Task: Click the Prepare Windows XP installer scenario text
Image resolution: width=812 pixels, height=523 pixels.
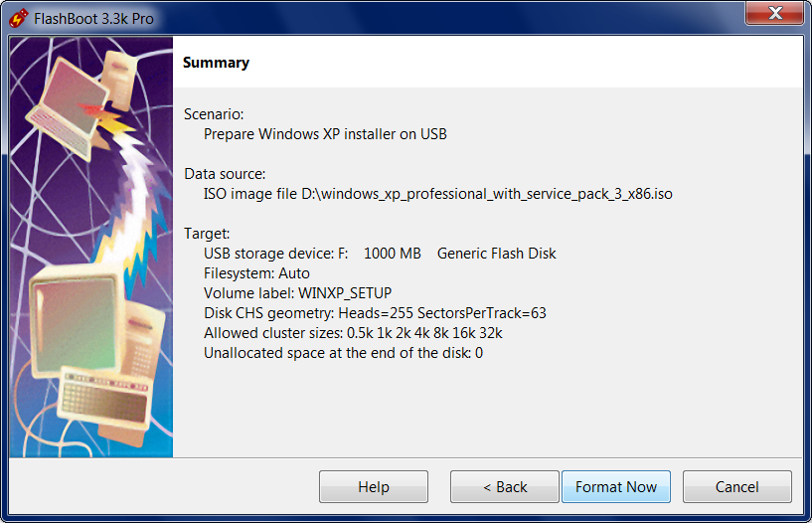Action: [x=325, y=134]
